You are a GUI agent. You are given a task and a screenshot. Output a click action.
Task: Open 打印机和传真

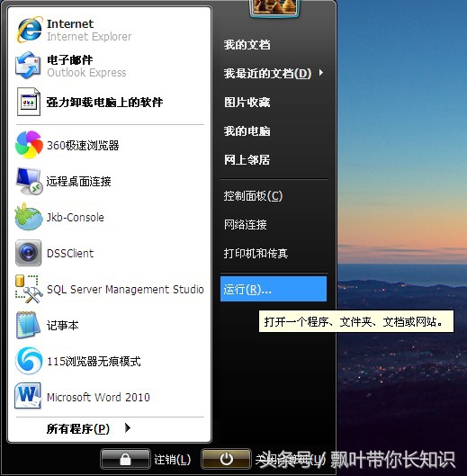click(256, 253)
